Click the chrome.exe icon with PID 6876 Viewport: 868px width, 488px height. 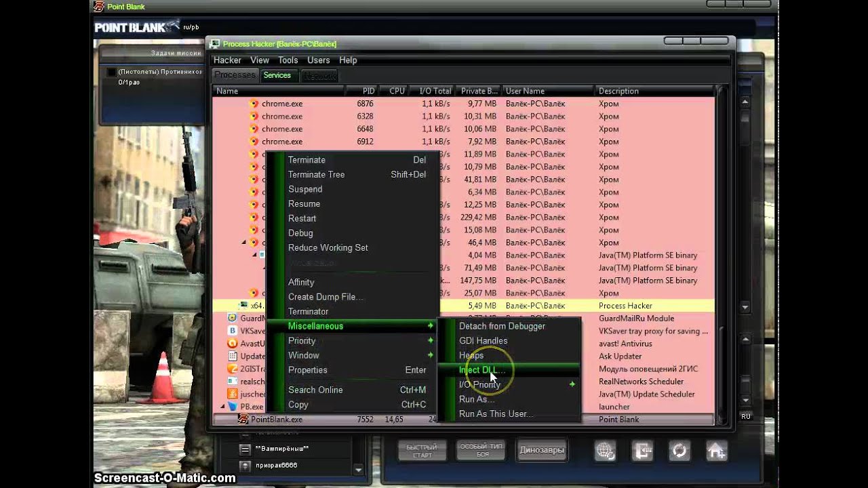254,104
